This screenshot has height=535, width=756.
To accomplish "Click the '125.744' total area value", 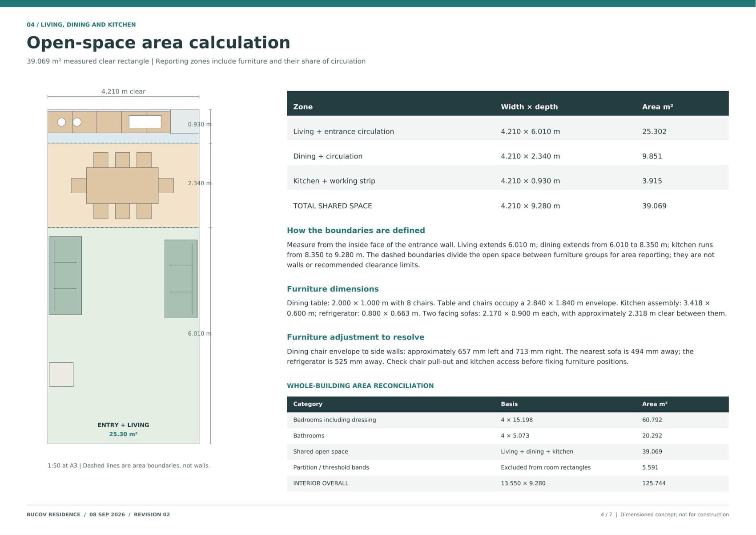I will (x=654, y=483).
